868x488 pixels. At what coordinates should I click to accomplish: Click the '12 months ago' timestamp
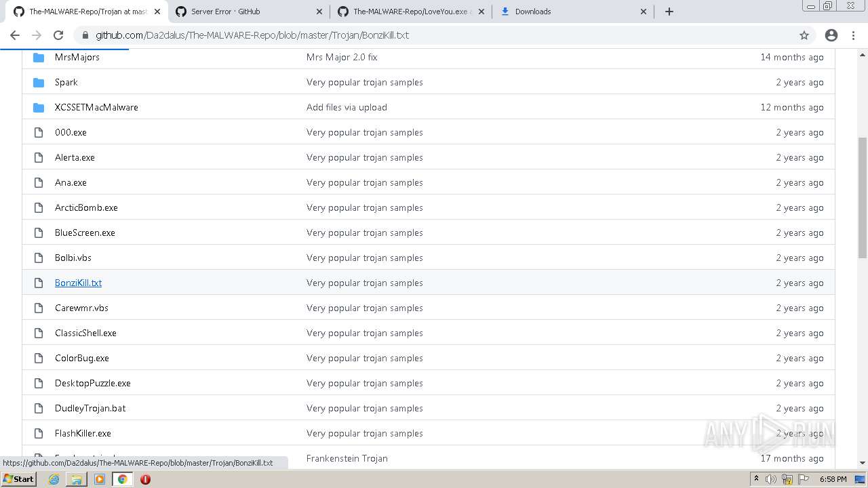(792, 107)
